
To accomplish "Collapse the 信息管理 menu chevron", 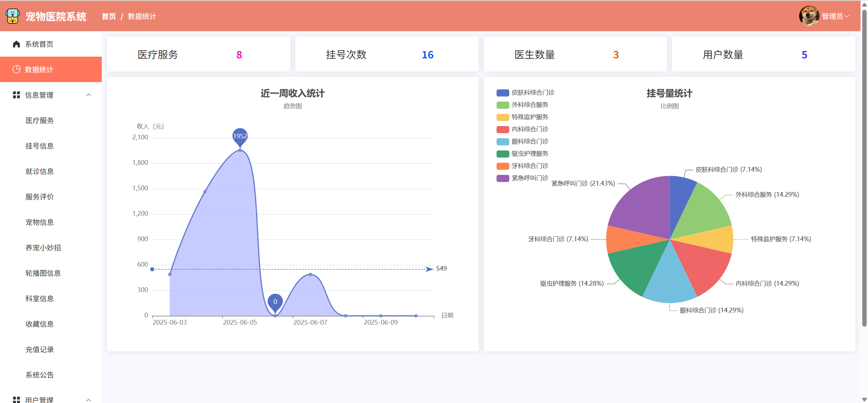I will click(88, 95).
